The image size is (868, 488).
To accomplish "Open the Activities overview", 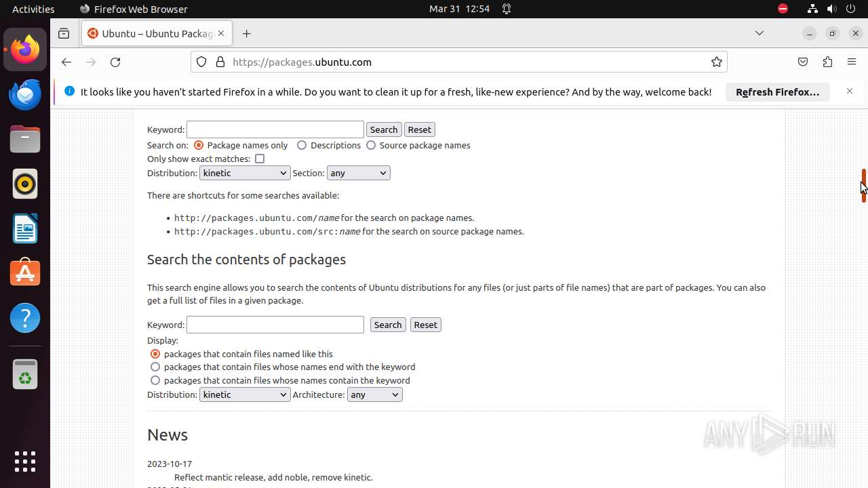I will (x=33, y=9).
